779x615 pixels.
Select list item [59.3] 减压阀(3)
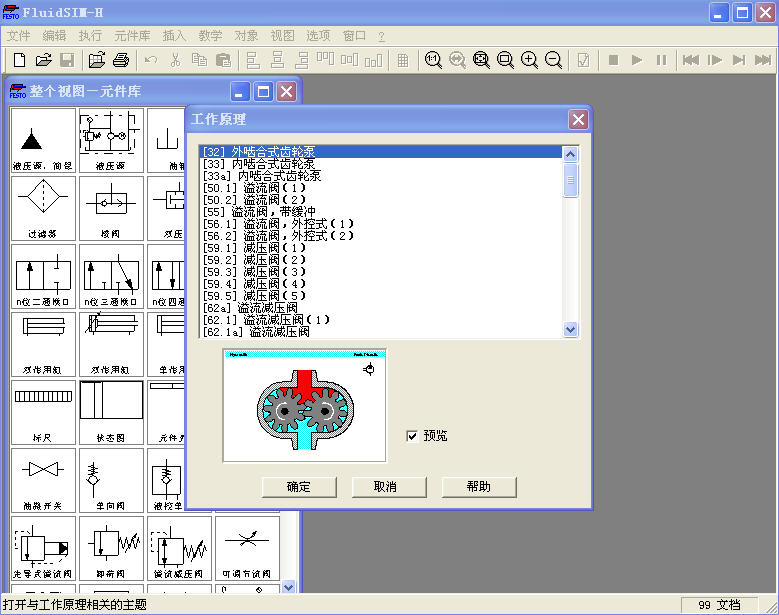pos(382,272)
